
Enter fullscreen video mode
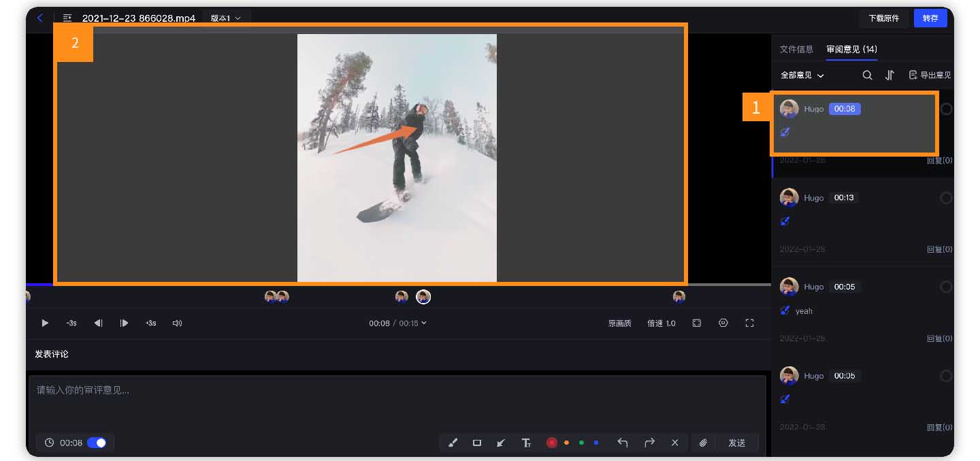749,323
